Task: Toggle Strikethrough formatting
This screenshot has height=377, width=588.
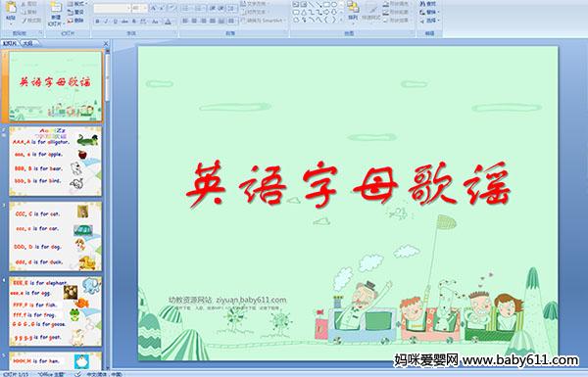Action: click(124, 22)
